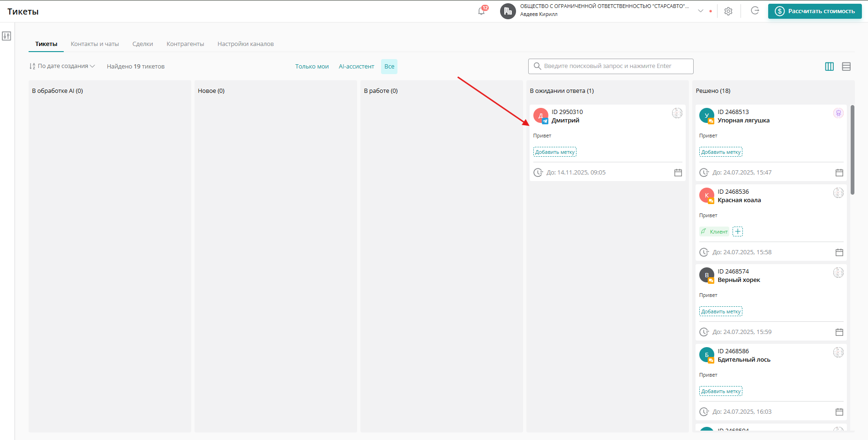Open calendar icon on ticket 2950310
The height and width of the screenshot is (440, 868).
point(678,173)
